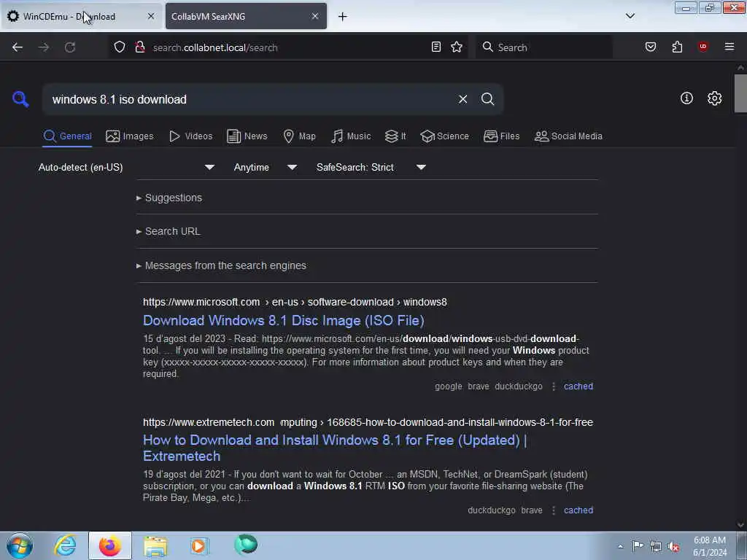Switch to the WinCDEmu Download tab

[81, 16]
